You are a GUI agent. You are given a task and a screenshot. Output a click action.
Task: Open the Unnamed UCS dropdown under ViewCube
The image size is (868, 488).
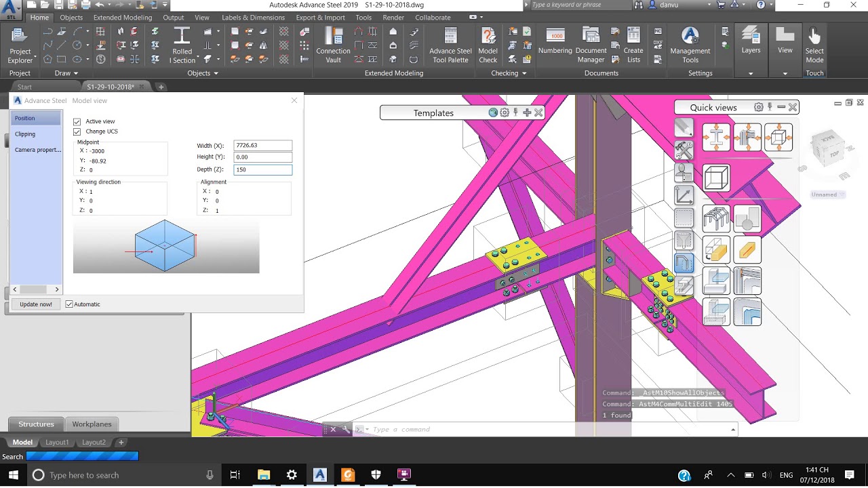[828, 195]
